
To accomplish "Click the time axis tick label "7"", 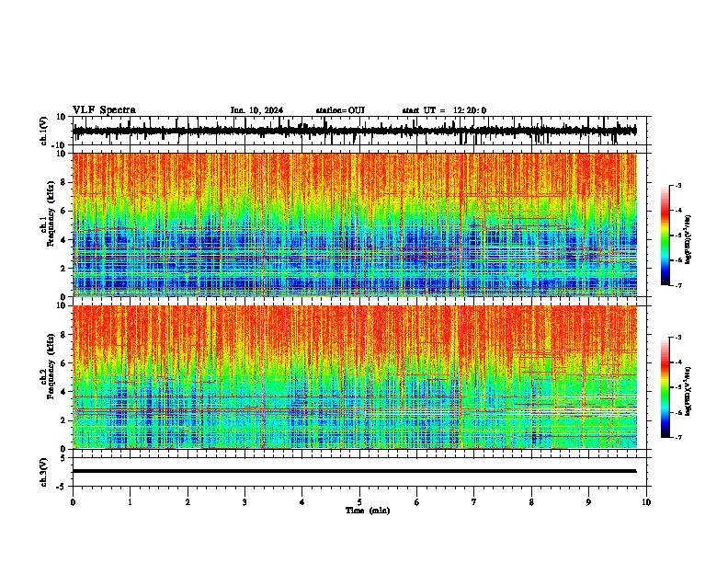I will [x=474, y=502].
